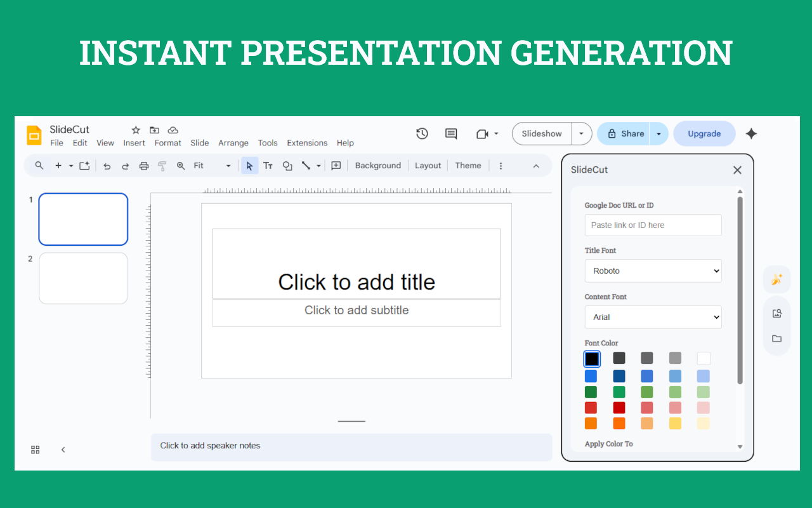Image resolution: width=812 pixels, height=508 pixels.
Task: Select the shape tool
Action: coord(287,166)
